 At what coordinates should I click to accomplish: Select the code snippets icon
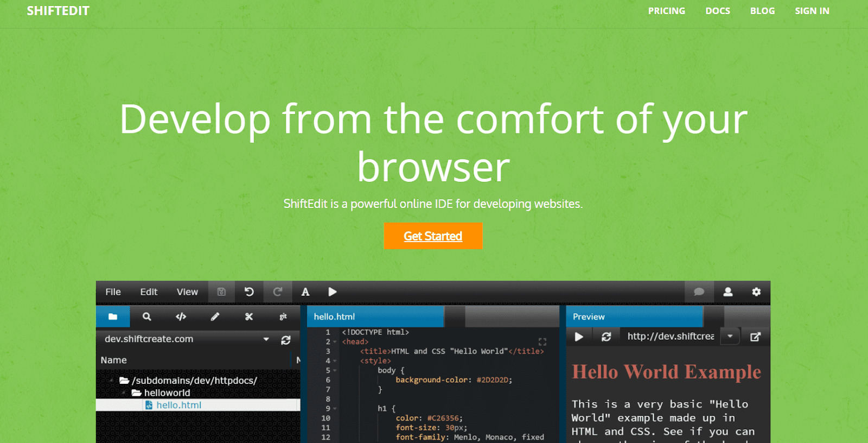[x=181, y=317]
